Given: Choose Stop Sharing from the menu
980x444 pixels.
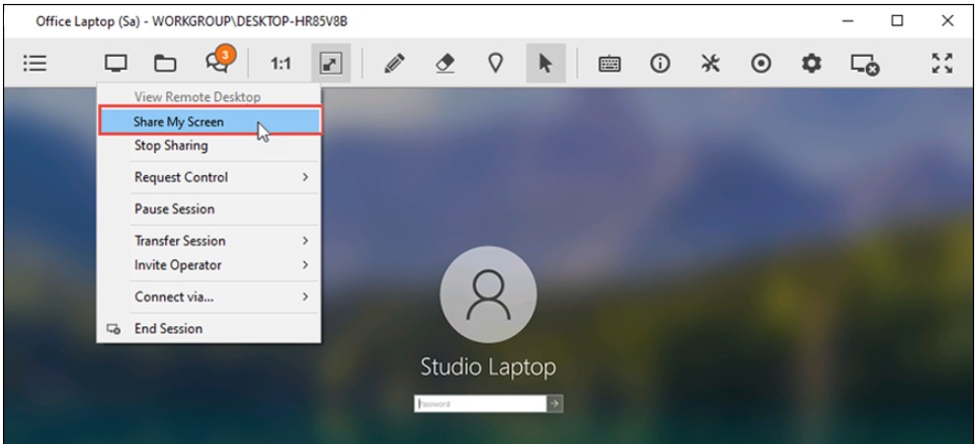Looking at the screenshot, I should click(x=210, y=146).
